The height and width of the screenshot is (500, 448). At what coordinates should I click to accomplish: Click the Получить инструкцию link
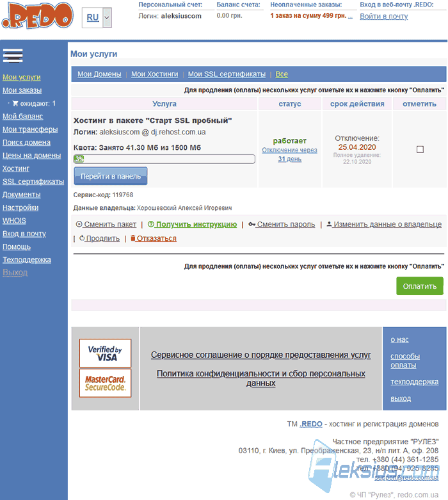pyautogui.click(x=192, y=224)
